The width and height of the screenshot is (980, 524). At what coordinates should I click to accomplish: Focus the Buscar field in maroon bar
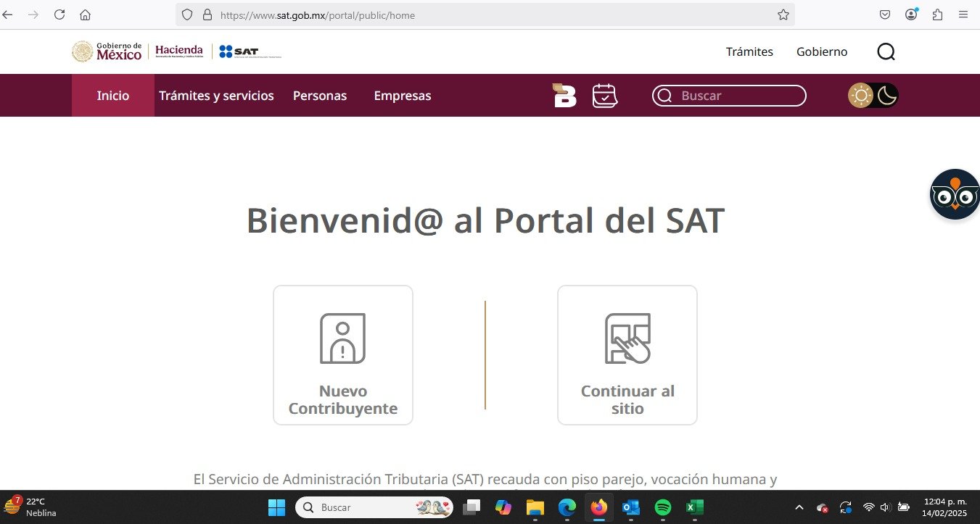point(729,96)
